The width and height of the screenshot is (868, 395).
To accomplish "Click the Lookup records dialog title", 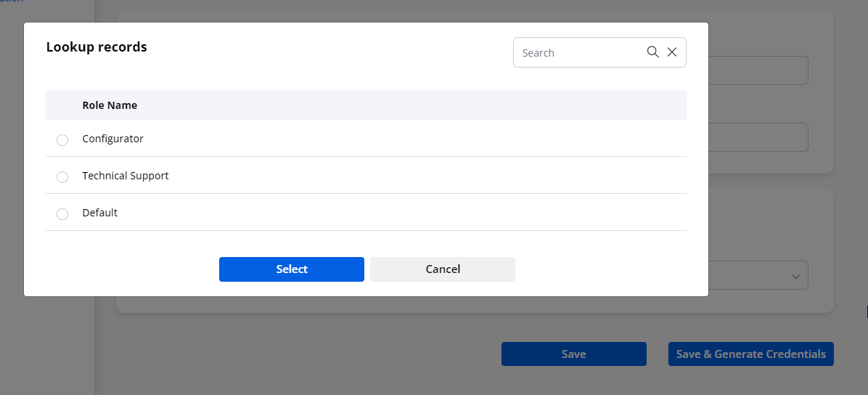I will pyautogui.click(x=97, y=47).
